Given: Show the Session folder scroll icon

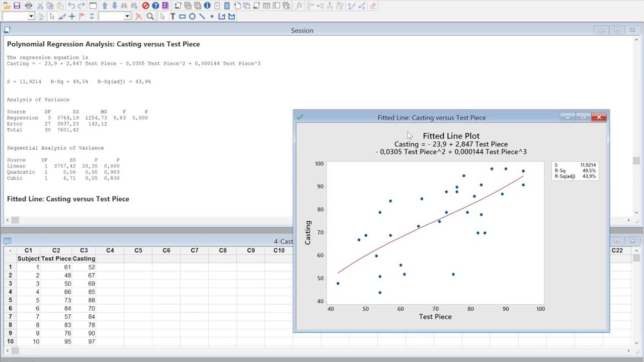Looking at the screenshot, I should coord(178,6).
